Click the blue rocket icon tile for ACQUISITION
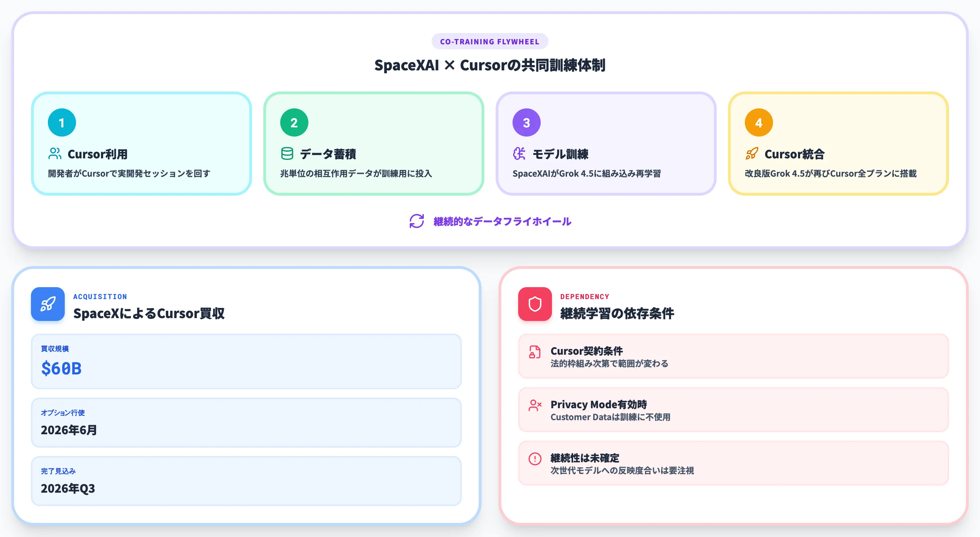980x537 pixels. (x=48, y=304)
